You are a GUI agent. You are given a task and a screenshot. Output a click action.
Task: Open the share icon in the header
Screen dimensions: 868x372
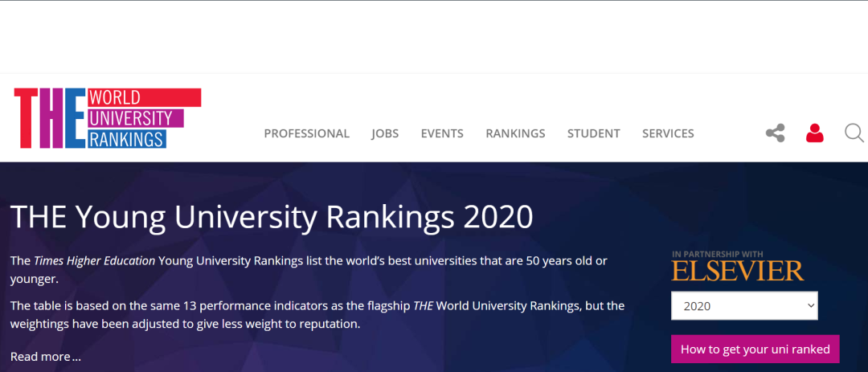[775, 133]
